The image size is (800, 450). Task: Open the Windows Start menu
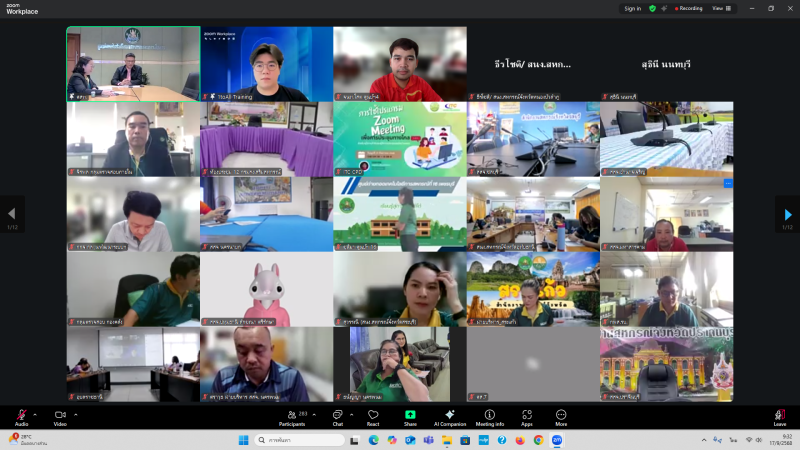coord(243,440)
